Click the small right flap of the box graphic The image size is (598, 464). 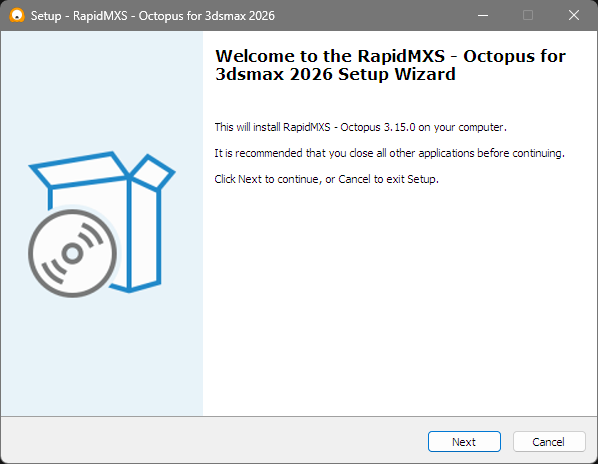(x=153, y=172)
